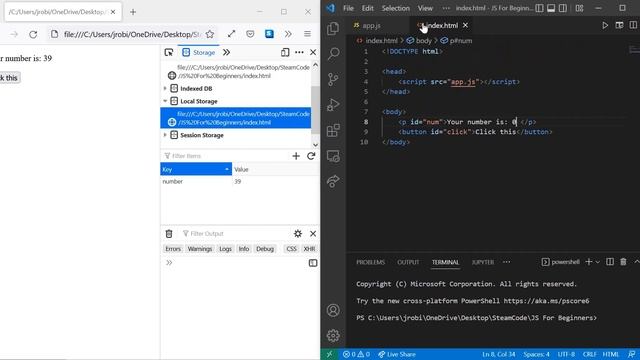The width and height of the screenshot is (640, 360).
Task: Toggle the Info console filter
Action: tap(244, 249)
